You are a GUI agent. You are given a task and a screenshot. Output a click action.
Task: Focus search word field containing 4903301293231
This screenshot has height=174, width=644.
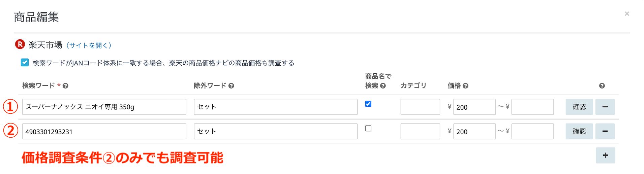104,131
